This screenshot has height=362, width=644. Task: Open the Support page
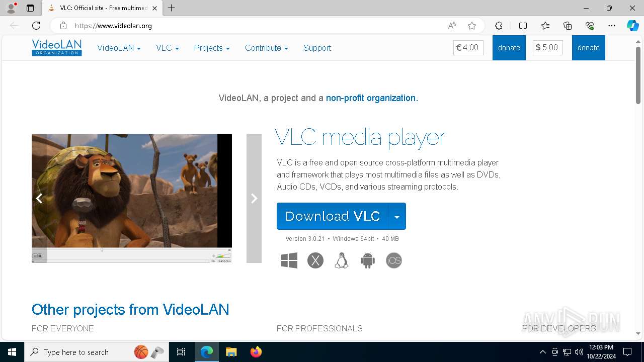coord(317,48)
